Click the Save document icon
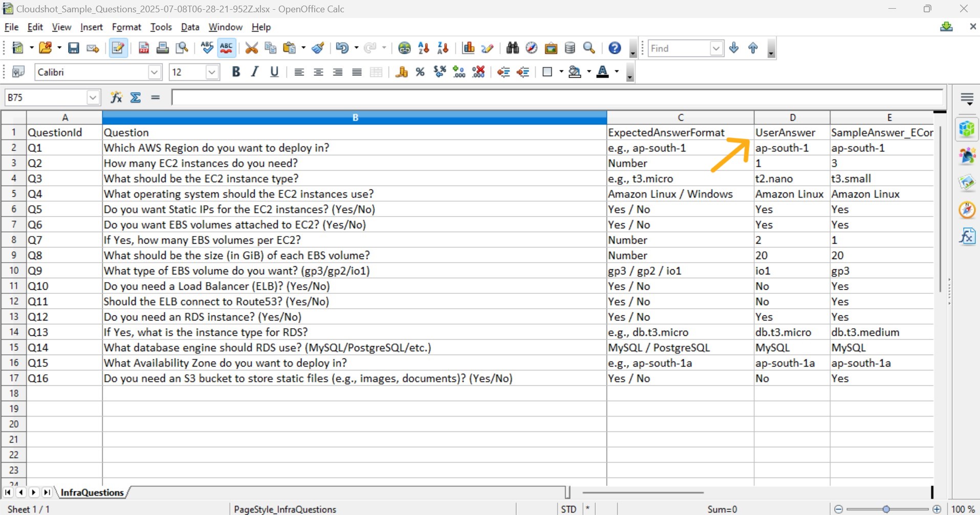 (74, 48)
